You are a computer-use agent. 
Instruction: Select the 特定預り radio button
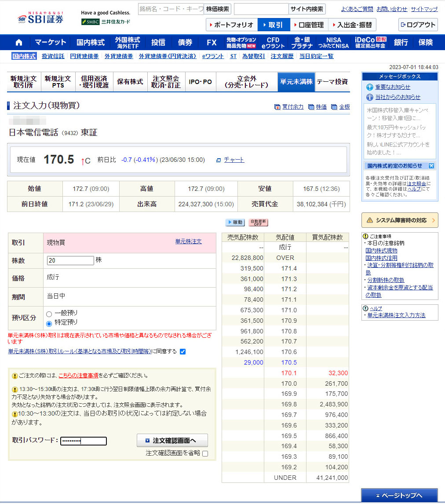(x=49, y=324)
